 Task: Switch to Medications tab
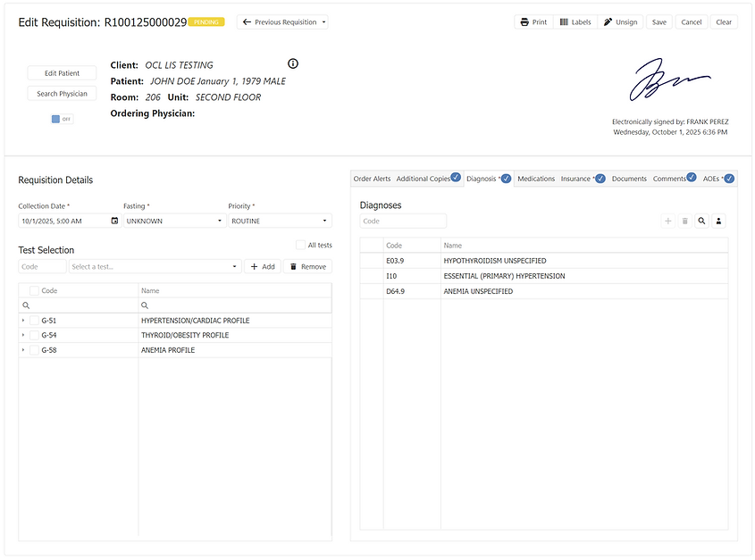pos(536,179)
